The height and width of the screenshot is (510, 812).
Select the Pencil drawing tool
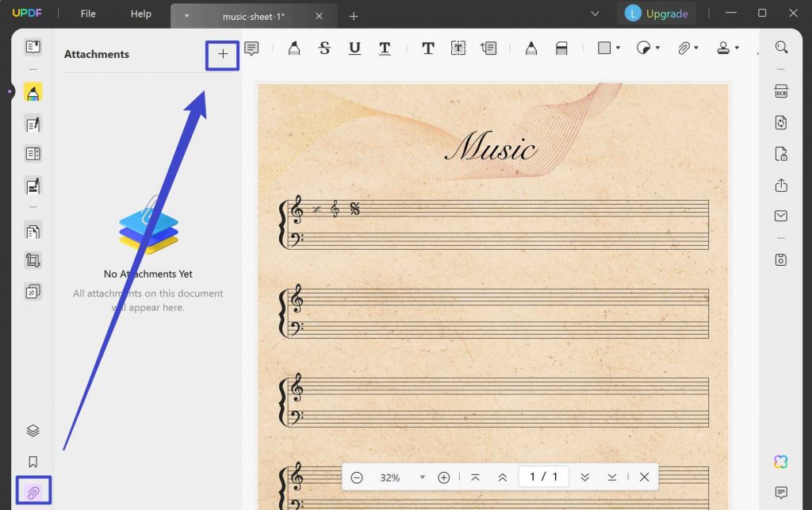pos(530,48)
